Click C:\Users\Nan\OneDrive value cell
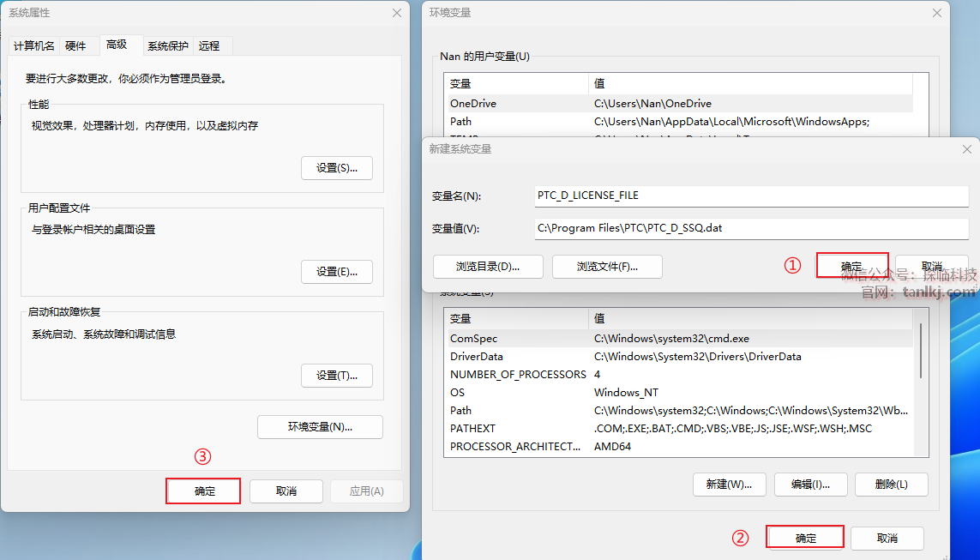Screen dimensions: 980x560 (x=652, y=104)
